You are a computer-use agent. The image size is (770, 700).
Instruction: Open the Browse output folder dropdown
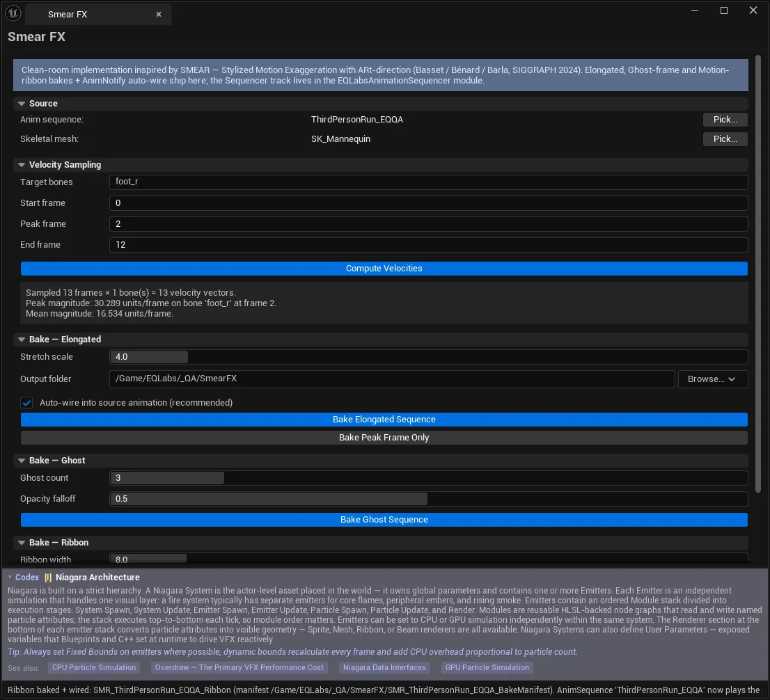[x=712, y=379]
